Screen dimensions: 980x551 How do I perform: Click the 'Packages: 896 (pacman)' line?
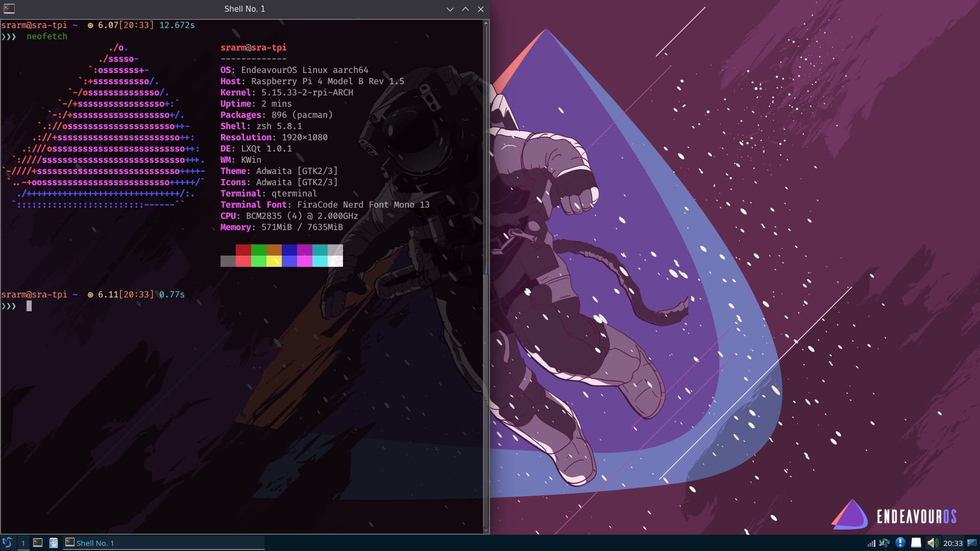tap(277, 115)
